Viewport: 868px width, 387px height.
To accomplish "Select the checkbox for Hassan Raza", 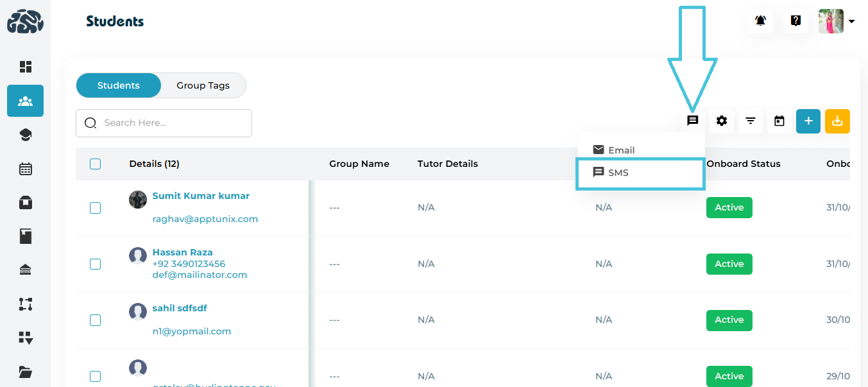I will coord(96,264).
